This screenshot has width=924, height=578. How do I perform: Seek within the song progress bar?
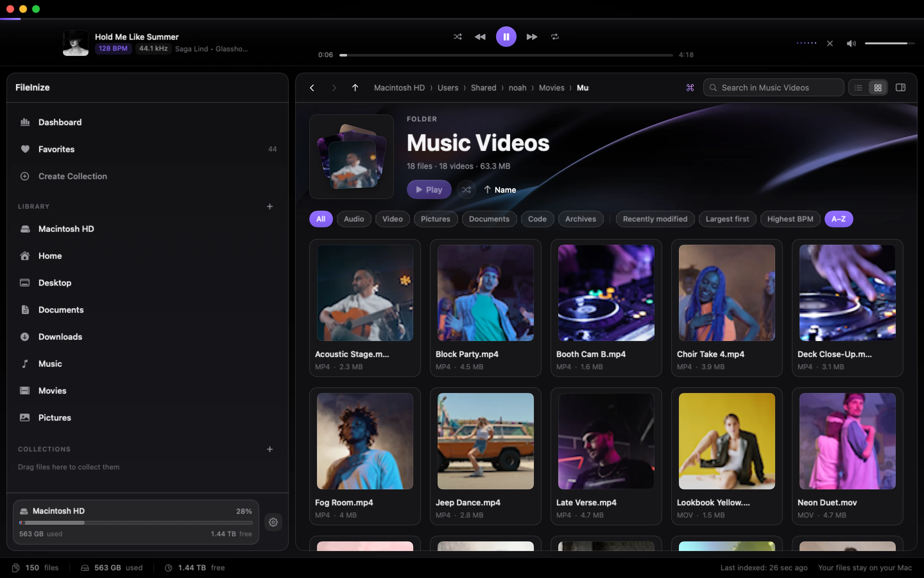point(506,55)
